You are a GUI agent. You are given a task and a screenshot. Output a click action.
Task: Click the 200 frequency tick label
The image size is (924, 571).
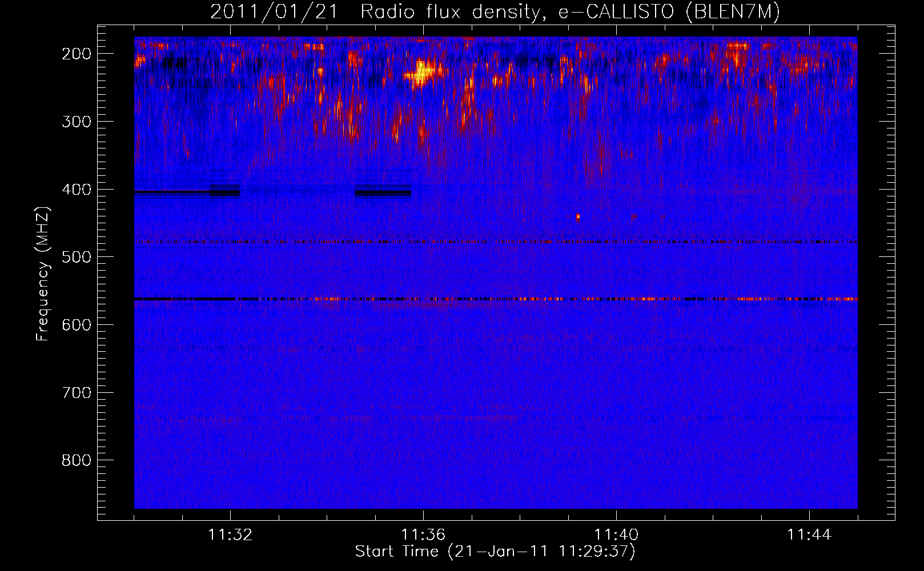[x=77, y=54]
